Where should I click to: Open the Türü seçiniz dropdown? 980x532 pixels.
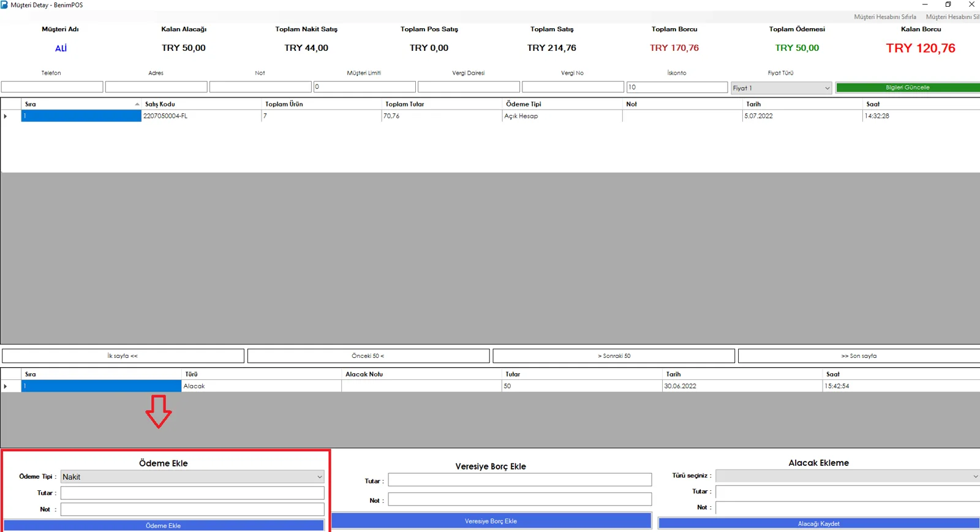pos(848,476)
